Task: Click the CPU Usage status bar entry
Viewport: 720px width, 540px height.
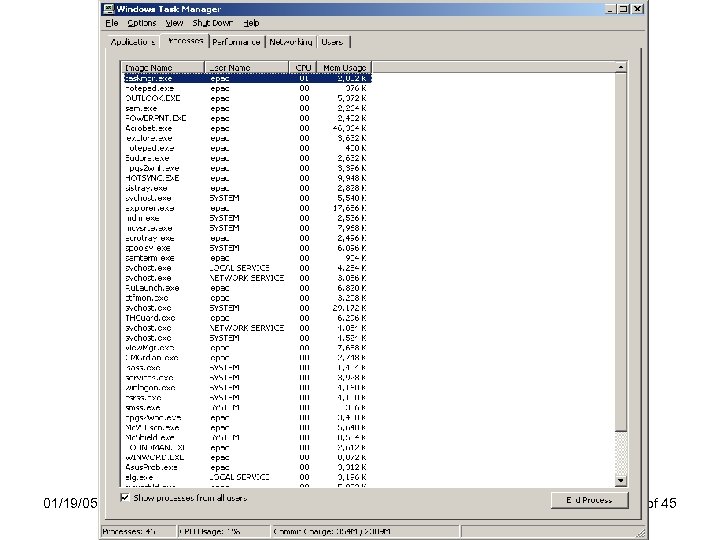Action: point(224,532)
